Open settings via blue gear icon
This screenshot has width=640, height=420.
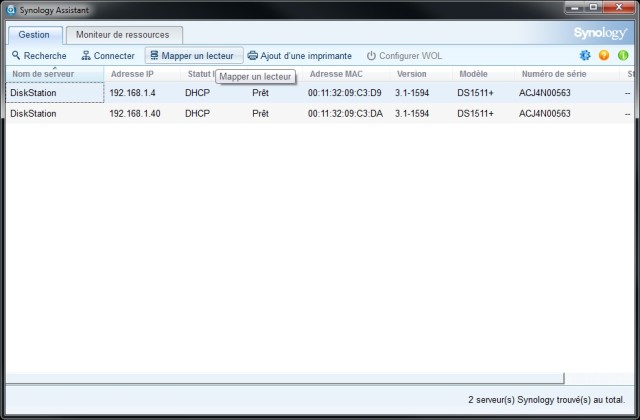point(585,55)
